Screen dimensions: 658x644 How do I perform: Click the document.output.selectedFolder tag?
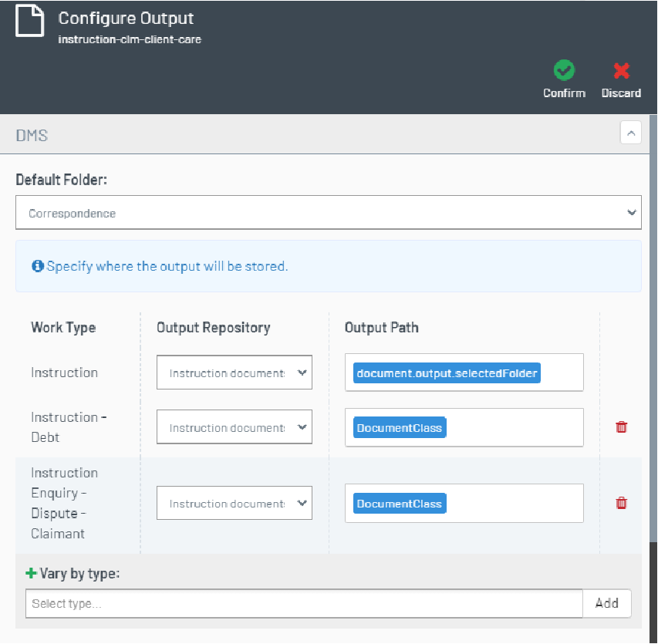point(447,373)
